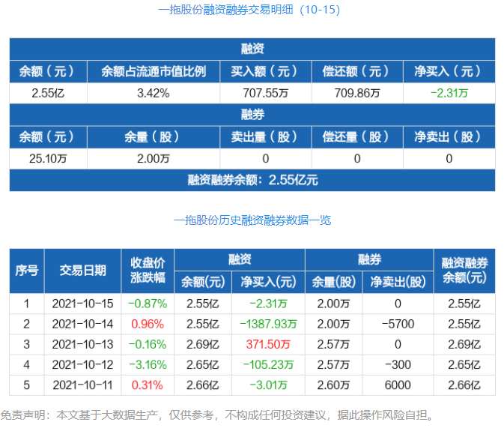
Task: Select the -5700 net sell cell
Action: coord(398,324)
